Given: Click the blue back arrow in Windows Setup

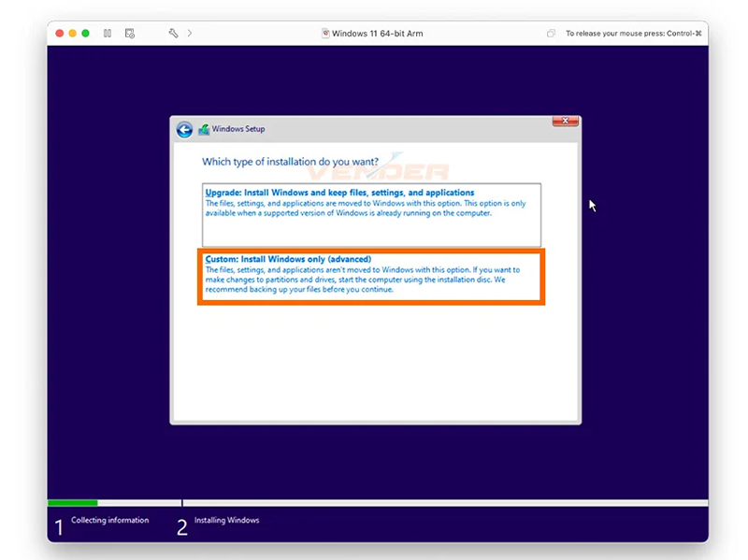Looking at the screenshot, I should (x=184, y=129).
